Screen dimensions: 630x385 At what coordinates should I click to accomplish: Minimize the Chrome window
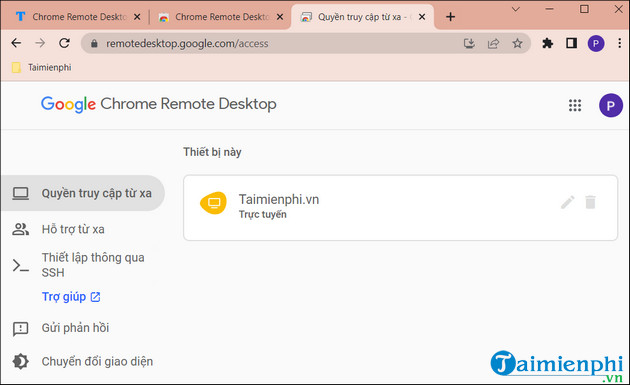point(550,9)
